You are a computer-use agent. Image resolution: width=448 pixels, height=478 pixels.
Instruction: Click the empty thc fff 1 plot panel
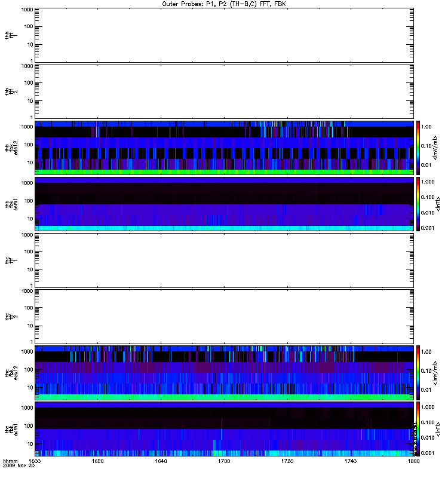pos(224,261)
